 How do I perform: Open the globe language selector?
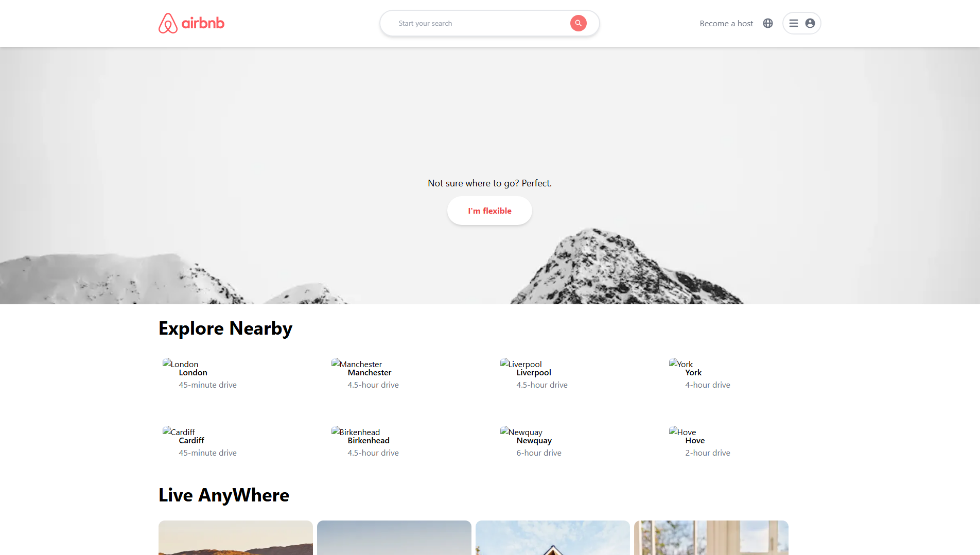(768, 23)
